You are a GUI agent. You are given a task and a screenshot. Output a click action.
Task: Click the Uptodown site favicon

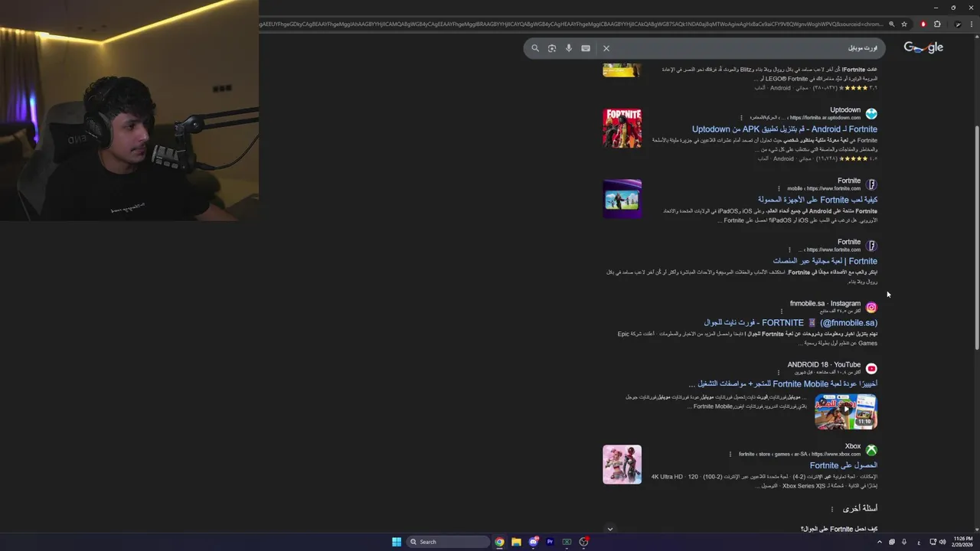point(871,113)
